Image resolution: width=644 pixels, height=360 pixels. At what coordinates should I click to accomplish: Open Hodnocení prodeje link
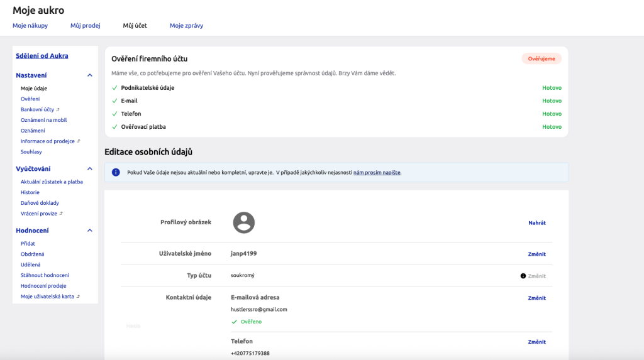click(43, 286)
